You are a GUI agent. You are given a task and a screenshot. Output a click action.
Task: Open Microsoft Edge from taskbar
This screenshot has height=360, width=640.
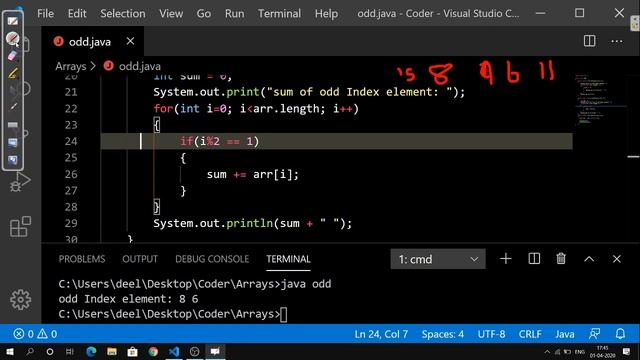(x=91, y=351)
